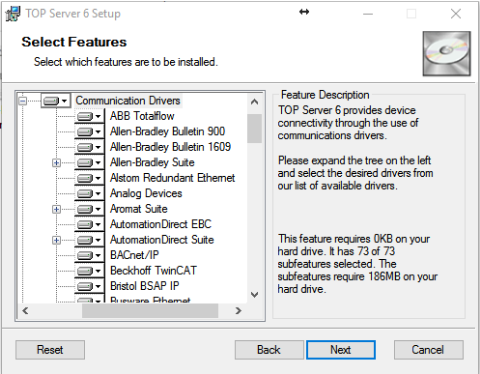Select AutomationDirect Suite label
Viewport: 480px width, 374px height.
click(162, 240)
